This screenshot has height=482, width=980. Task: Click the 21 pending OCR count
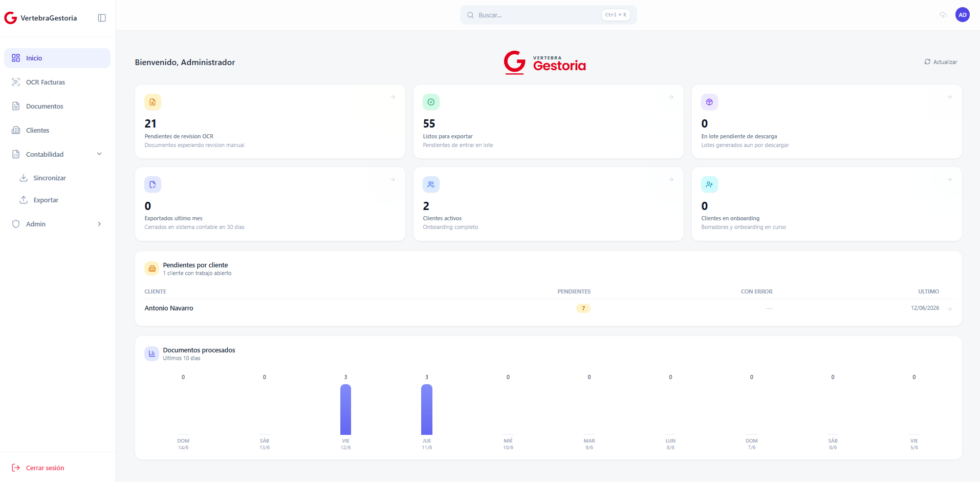(150, 123)
